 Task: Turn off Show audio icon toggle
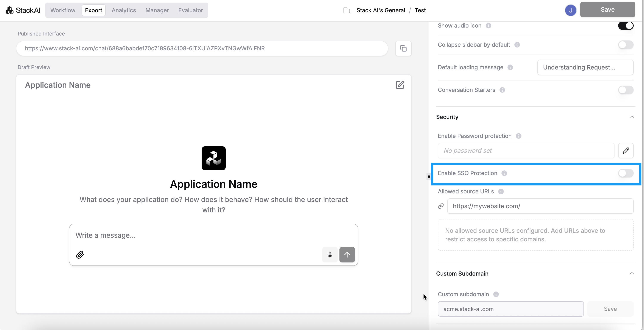[x=625, y=26]
